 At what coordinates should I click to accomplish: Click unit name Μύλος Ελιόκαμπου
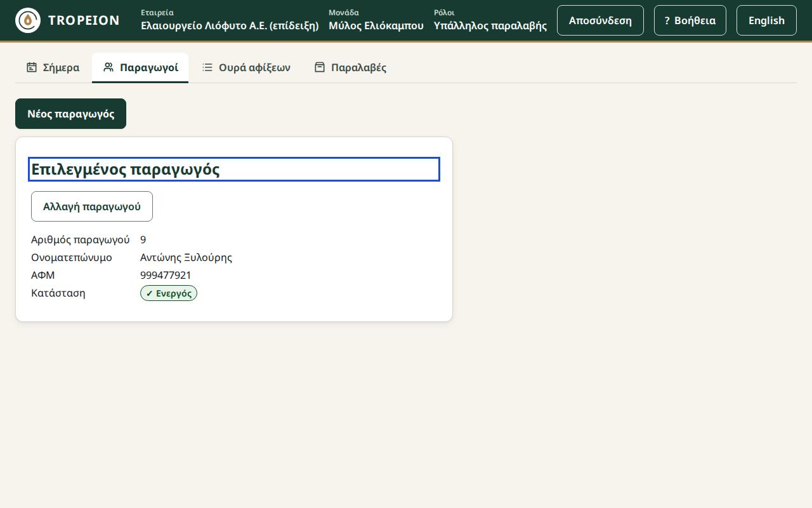point(376,26)
